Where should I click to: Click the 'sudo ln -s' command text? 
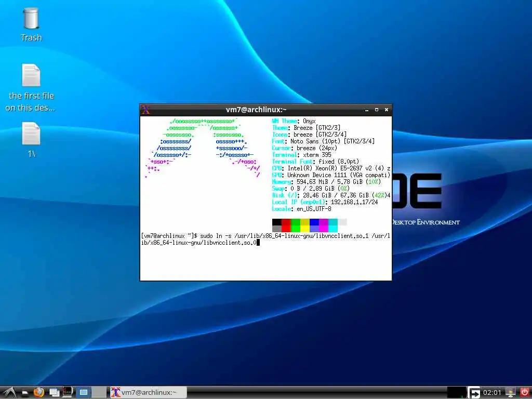tap(216, 236)
